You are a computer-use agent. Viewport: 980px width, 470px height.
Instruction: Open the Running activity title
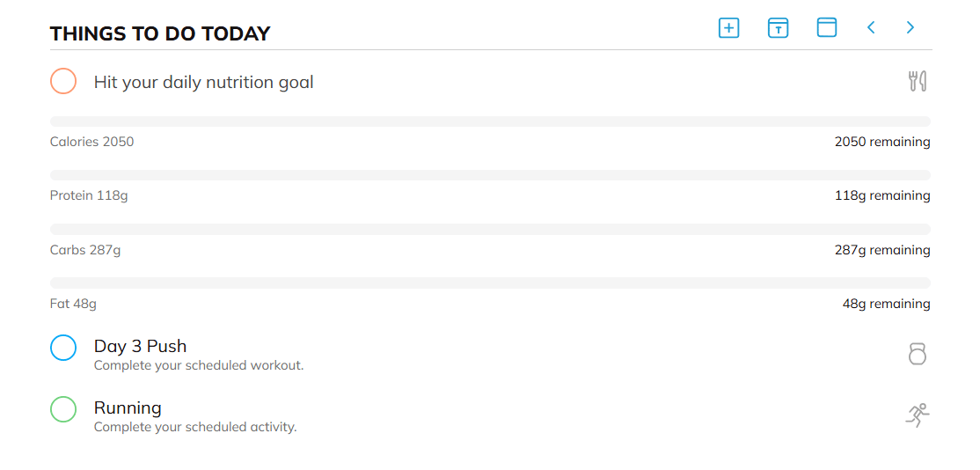(128, 408)
